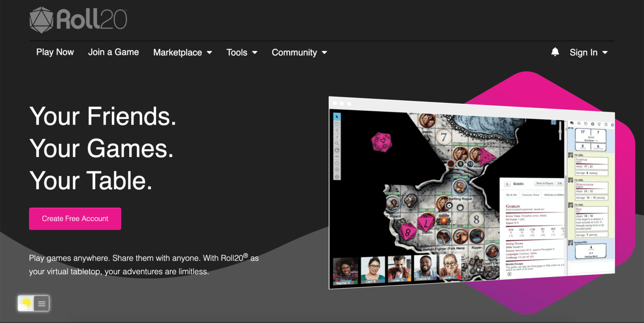This screenshot has height=323, width=644.
Task: Click the help question mark in screenshot toolbar
Action: pos(337,177)
